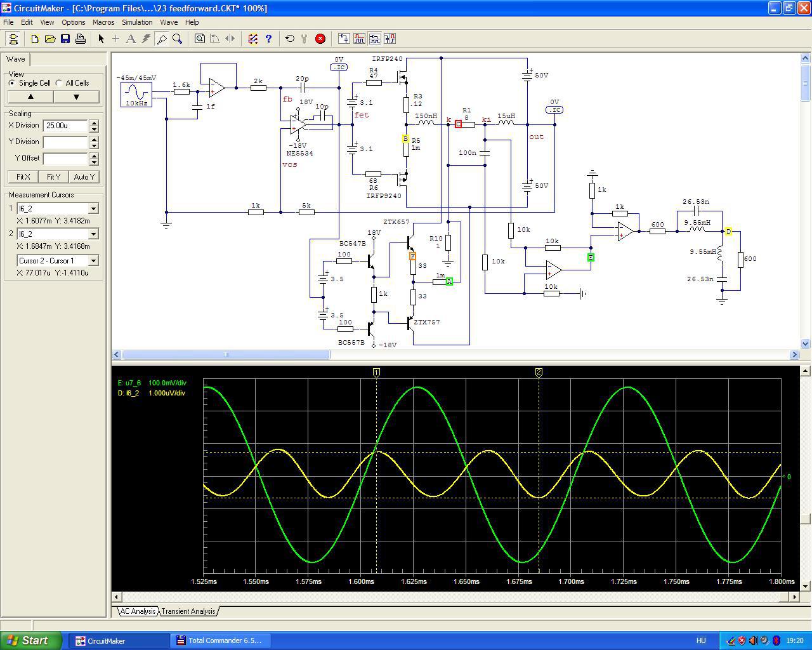Click the Step wrench icon

click(305, 39)
